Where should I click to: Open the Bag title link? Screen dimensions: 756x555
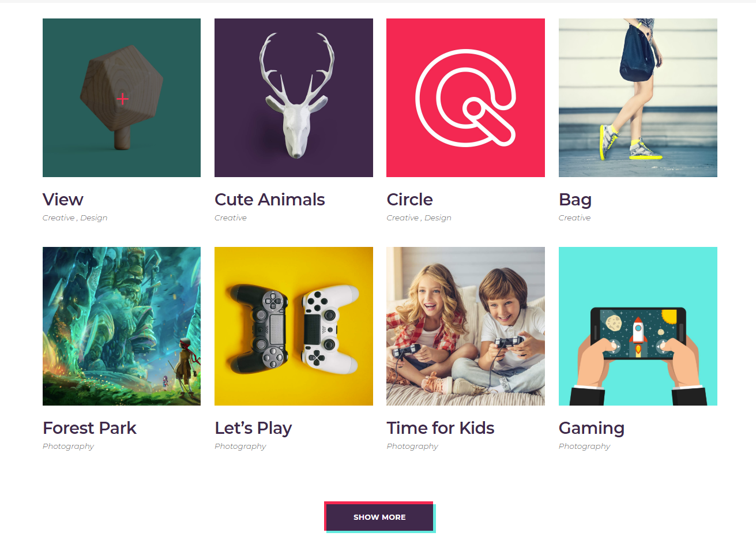point(575,200)
